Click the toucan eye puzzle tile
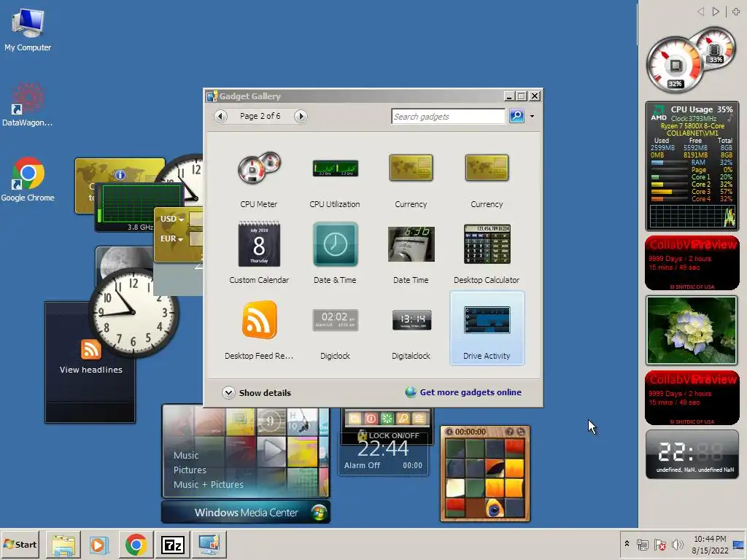 point(495,508)
